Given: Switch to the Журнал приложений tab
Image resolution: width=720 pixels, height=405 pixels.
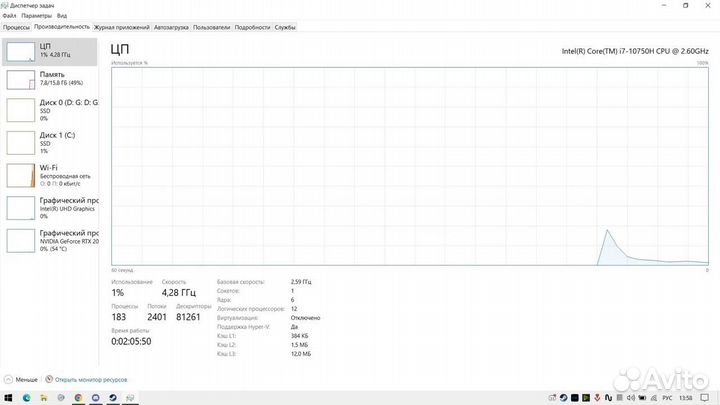Looking at the screenshot, I should point(122,27).
